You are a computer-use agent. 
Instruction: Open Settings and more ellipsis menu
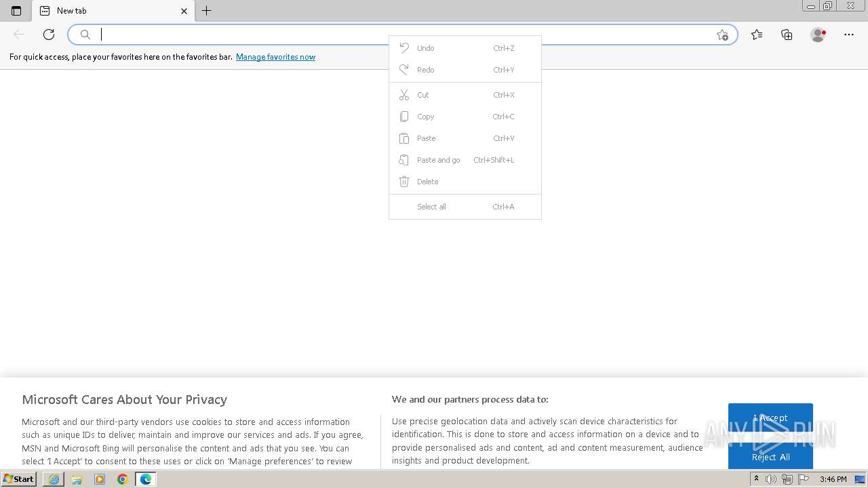pyautogui.click(x=849, y=35)
